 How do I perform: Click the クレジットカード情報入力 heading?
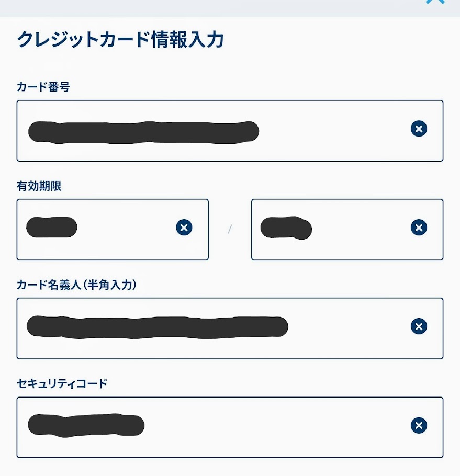click(120, 39)
